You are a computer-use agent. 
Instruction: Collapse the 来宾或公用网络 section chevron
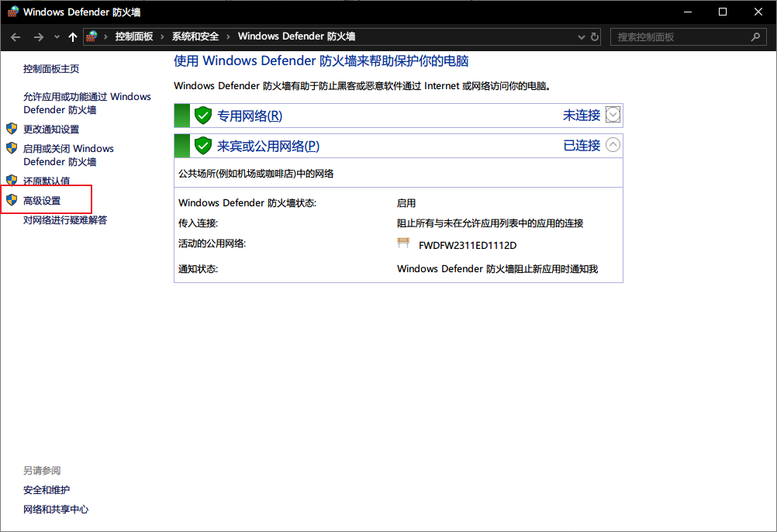pyautogui.click(x=613, y=145)
